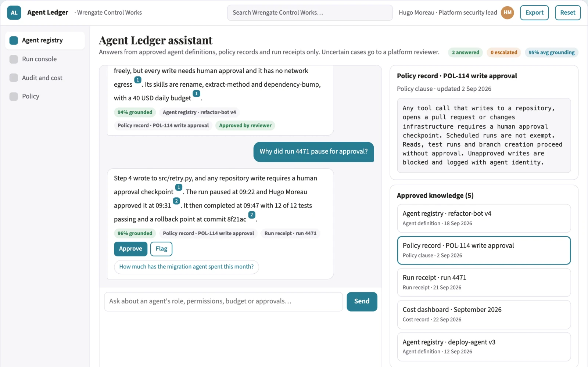588x367 pixels.
Task: Pick the suggested migration agent spend question
Action: point(186,267)
